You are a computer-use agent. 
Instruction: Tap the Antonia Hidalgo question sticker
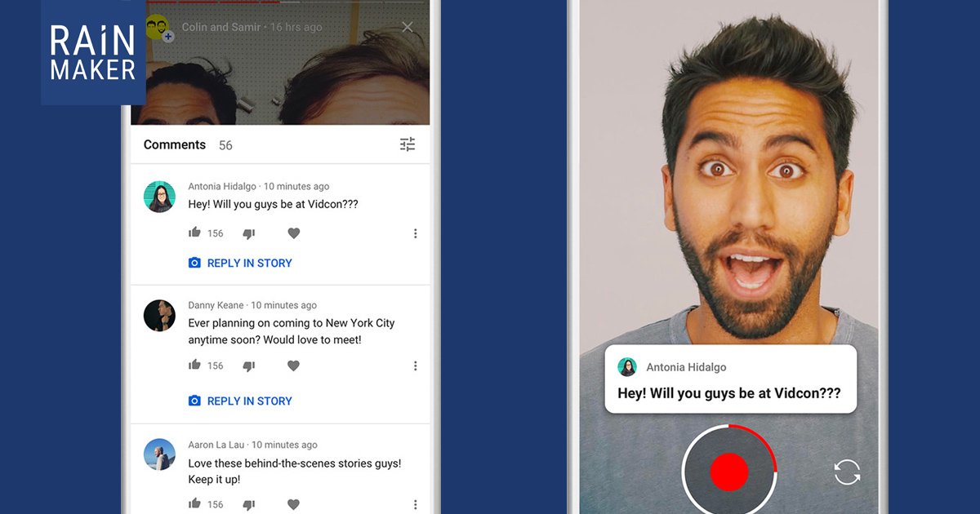(x=730, y=380)
